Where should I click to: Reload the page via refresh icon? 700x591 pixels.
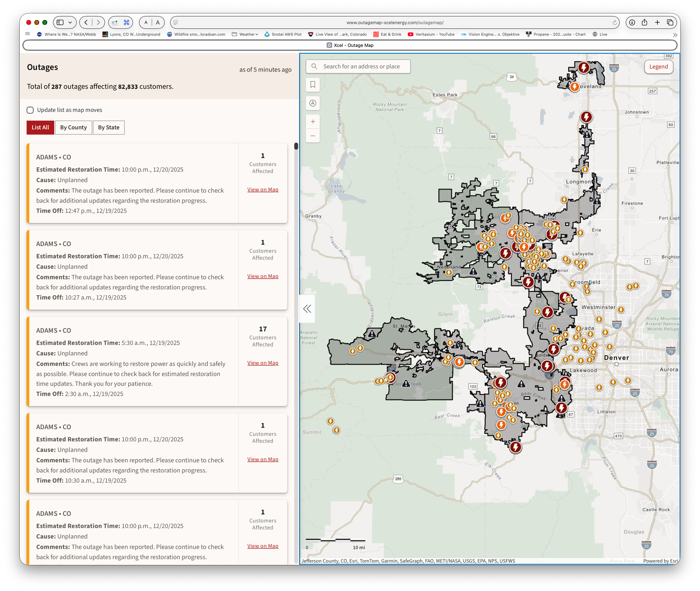(x=615, y=23)
